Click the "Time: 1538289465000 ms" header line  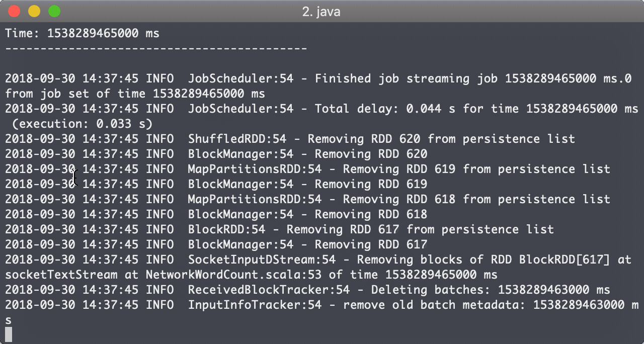click(x=83, y=34)
